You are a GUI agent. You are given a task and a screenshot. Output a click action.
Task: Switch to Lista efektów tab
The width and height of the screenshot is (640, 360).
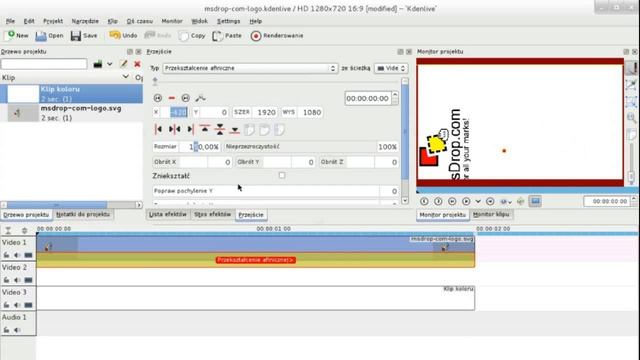168,214
